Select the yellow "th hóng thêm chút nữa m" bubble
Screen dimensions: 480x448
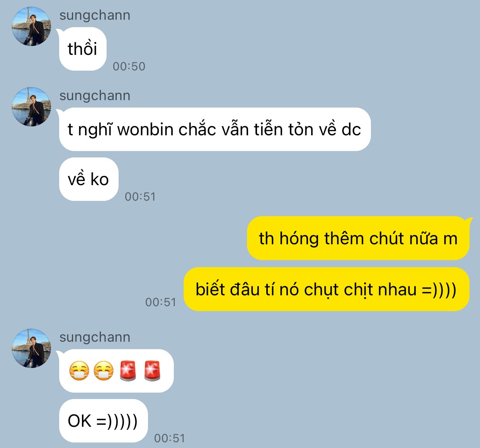(358, 238)
